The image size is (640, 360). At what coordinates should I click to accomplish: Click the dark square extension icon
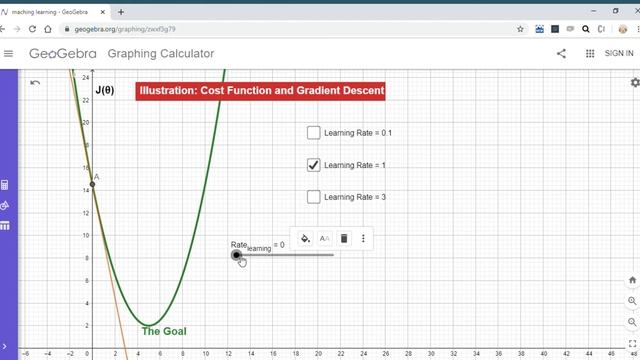coord(555,29)
